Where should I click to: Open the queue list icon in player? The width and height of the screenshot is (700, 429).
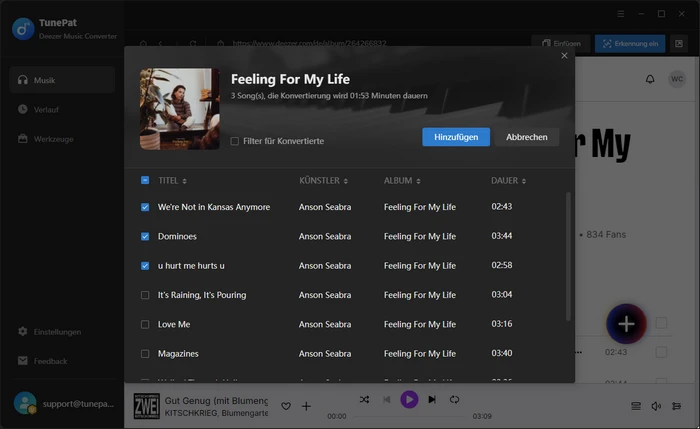[636, 406]
